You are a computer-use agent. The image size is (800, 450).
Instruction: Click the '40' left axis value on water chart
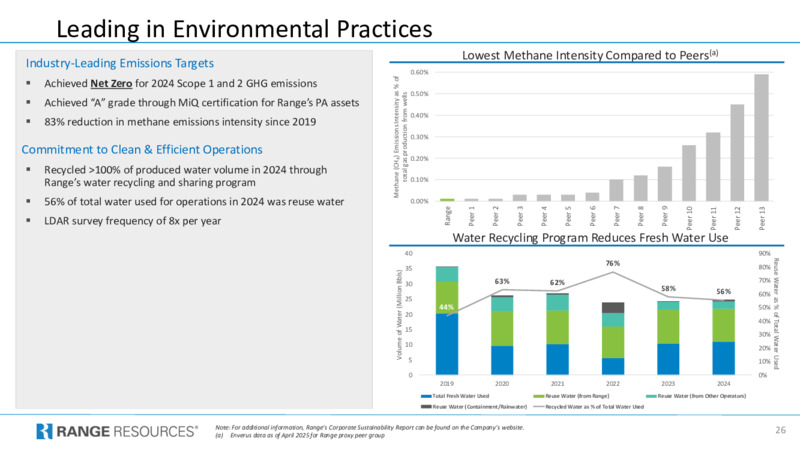click(409, 254)
